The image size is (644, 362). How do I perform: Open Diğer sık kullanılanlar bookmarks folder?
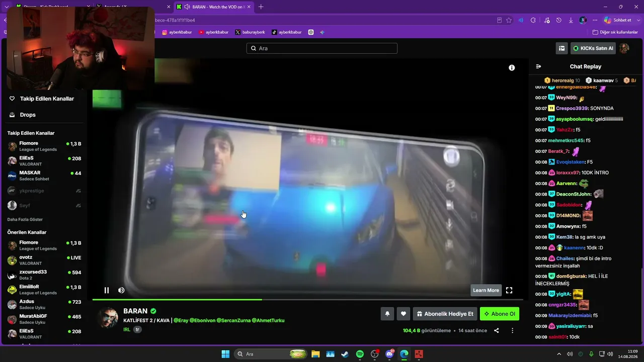pos(615,32)
